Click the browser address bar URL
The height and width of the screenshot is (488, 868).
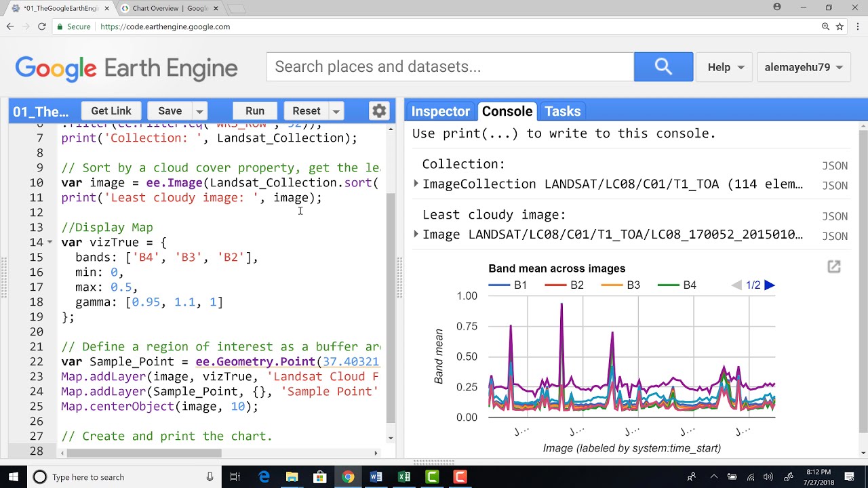[x=165, y=26]
